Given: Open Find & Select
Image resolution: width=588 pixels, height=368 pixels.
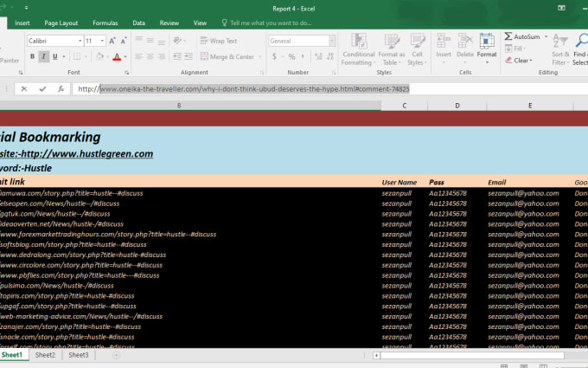Looking at the screenshot, I should pyautogui.click(x=580, y=49).
